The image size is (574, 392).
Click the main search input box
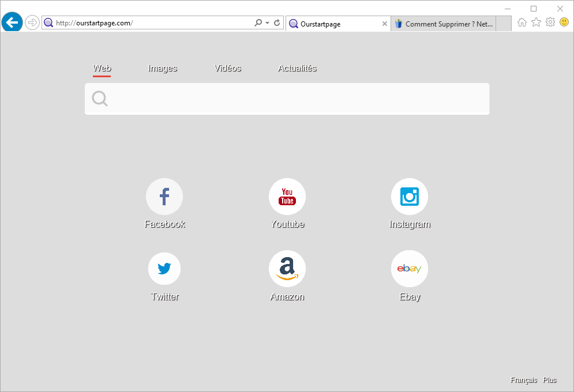coord(287,99)
